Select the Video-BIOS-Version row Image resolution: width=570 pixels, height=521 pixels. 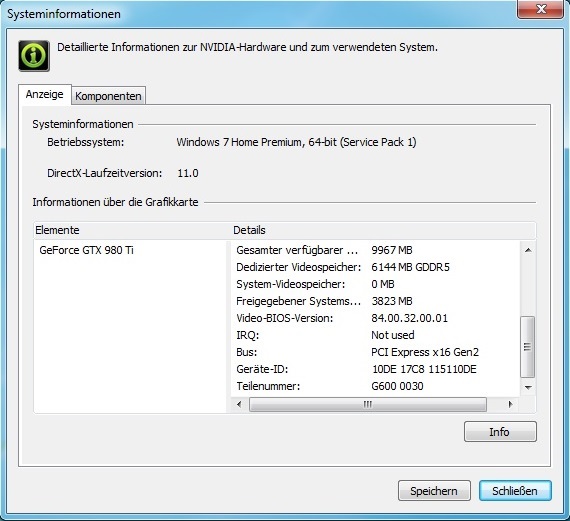(x=376, y=318)
